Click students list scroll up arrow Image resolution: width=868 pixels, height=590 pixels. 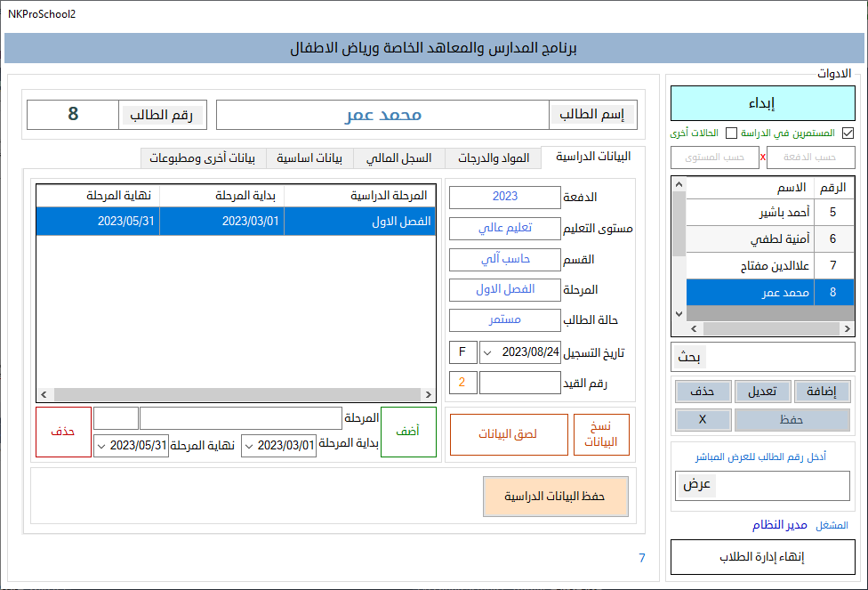679,184
